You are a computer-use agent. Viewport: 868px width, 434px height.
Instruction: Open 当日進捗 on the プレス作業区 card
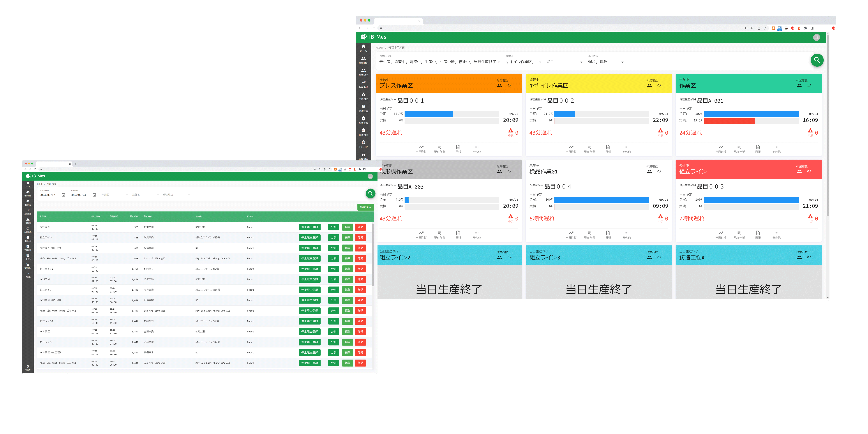[421, 149]
